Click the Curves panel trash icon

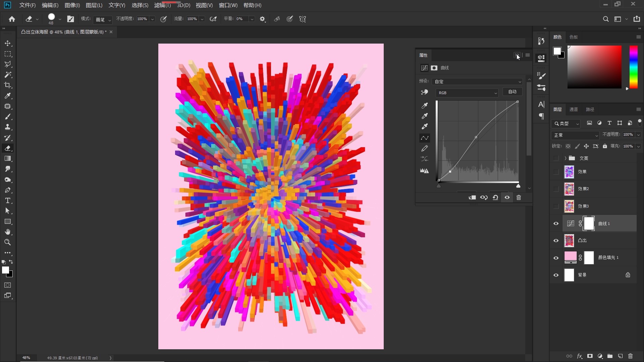[519, 197]
